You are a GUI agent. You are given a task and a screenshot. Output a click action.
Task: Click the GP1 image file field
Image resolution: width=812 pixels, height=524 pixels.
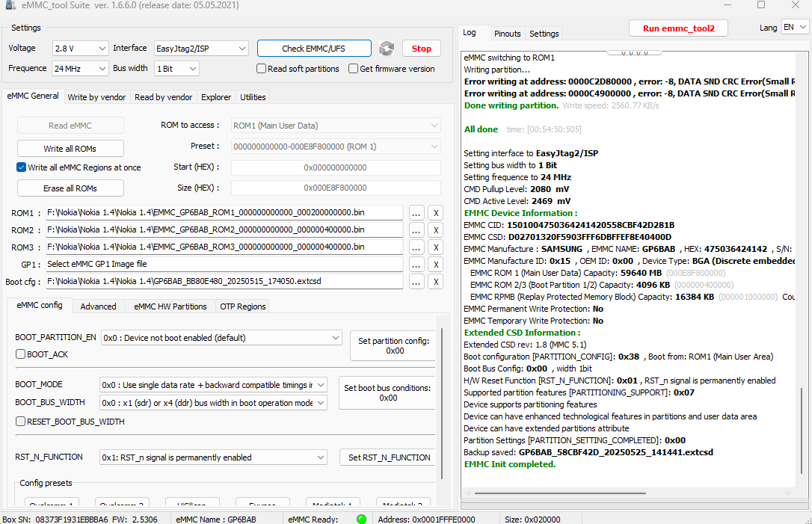tap(224, 265)
